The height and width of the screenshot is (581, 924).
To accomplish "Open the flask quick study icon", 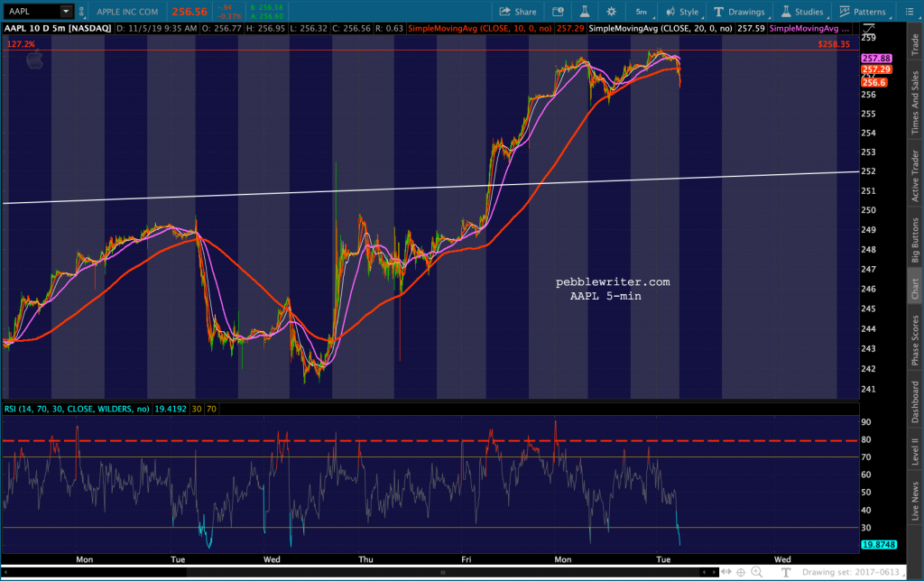I will coord(584,12).
